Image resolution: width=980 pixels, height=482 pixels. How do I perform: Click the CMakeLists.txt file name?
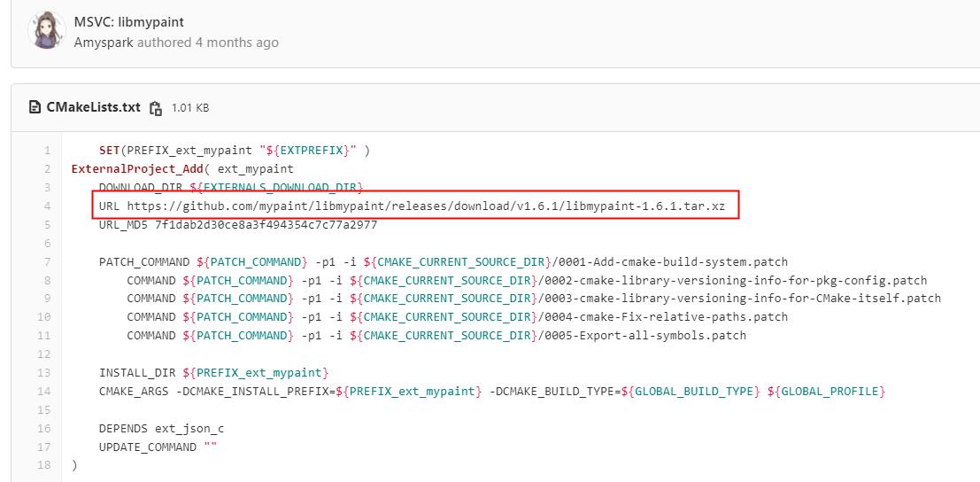pos(93,107)
